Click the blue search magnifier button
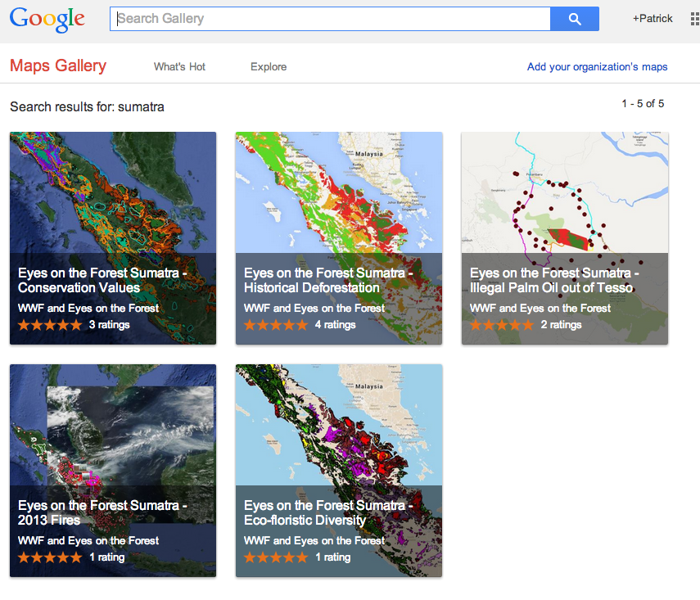Viewport: 700px width, 600px height. click(x=574, y=19)
